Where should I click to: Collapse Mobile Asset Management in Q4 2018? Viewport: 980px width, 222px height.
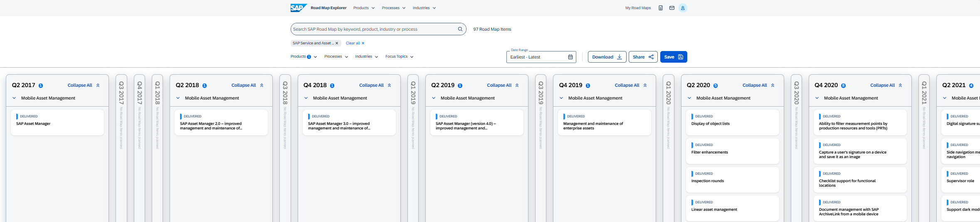tap(306, 98)
